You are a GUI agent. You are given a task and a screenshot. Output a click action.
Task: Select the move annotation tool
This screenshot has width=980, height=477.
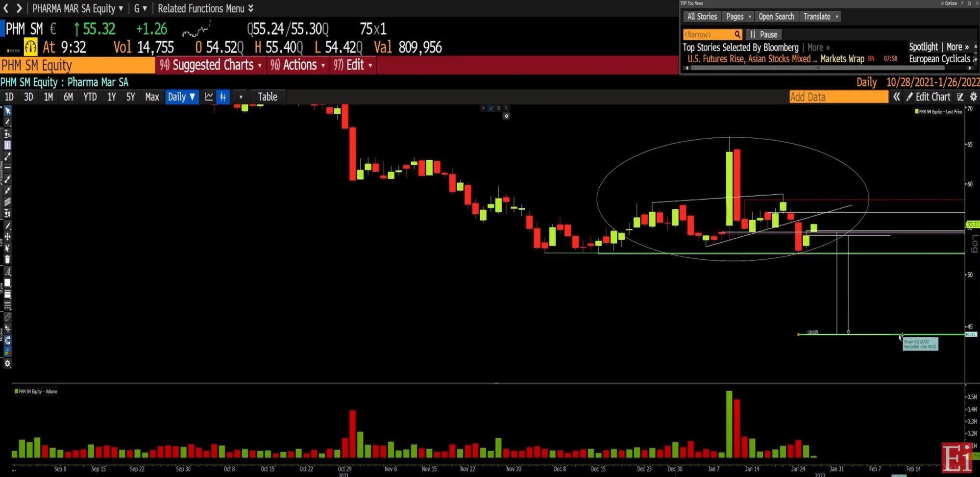coord(8,237)
